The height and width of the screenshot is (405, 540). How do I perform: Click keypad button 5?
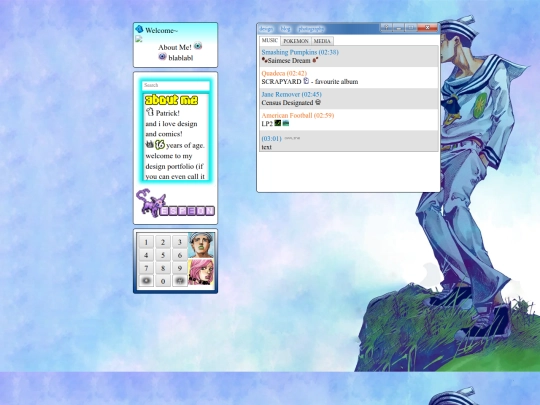pos(163,255)
